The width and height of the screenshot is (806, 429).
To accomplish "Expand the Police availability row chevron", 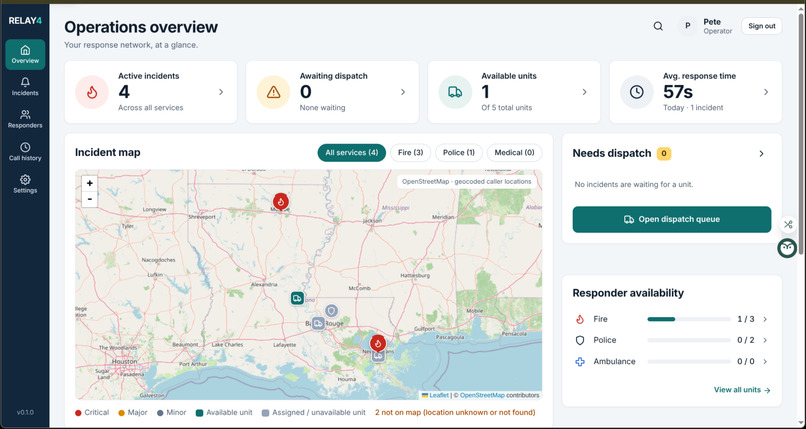I will coord(765,340).
